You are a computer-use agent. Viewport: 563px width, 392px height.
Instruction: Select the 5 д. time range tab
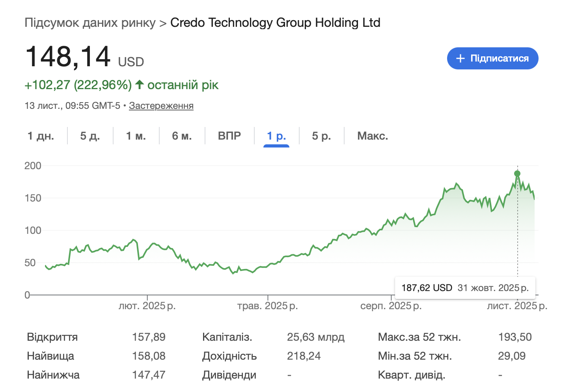(89, 135)
